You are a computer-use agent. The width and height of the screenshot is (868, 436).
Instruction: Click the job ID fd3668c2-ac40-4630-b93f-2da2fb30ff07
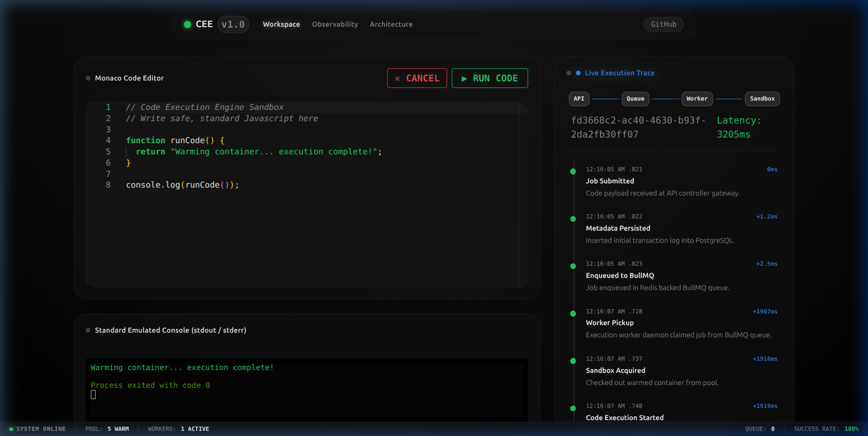click(x=638, y=127)
